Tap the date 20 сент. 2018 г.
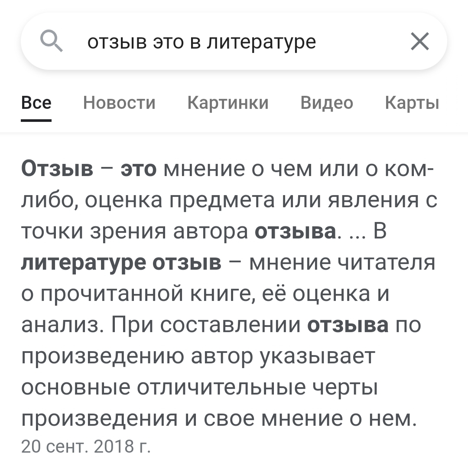The image size is (468, 476). coord(86,446)
